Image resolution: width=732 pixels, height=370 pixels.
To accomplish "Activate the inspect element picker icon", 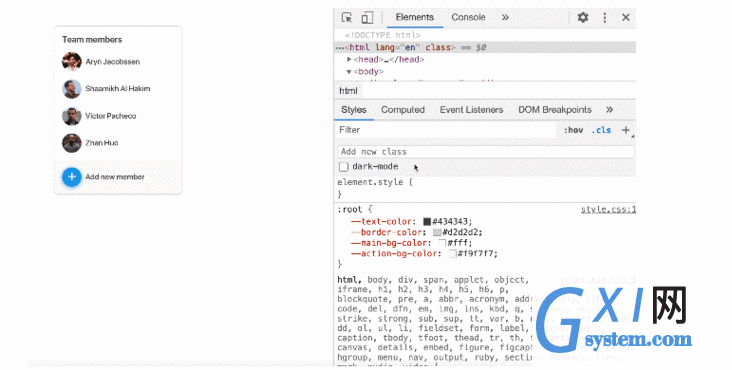I will pos(347,17).
